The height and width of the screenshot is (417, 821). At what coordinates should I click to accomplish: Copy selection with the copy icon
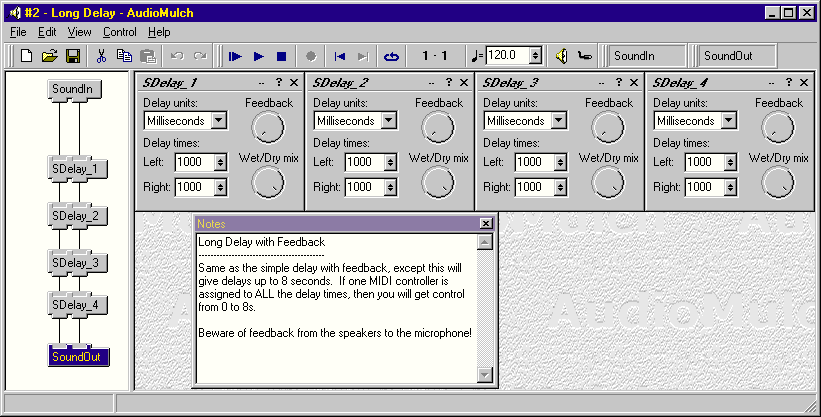[x=124, y=56]
